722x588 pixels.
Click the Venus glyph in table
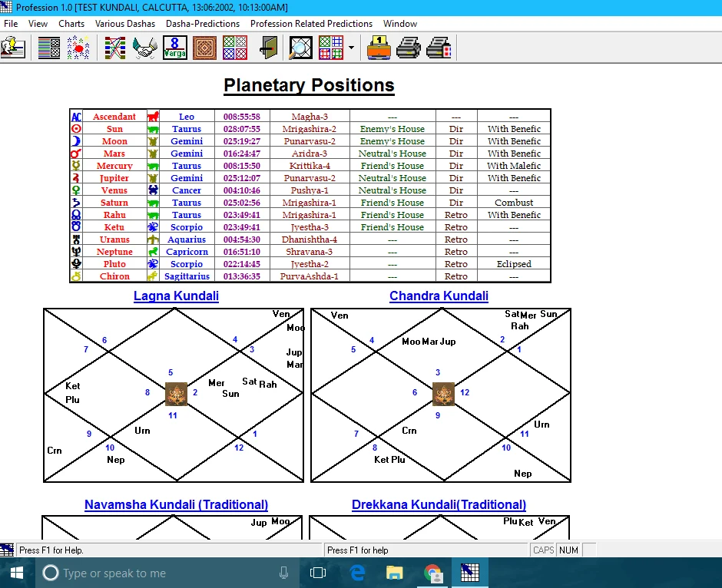click(76, 190)
